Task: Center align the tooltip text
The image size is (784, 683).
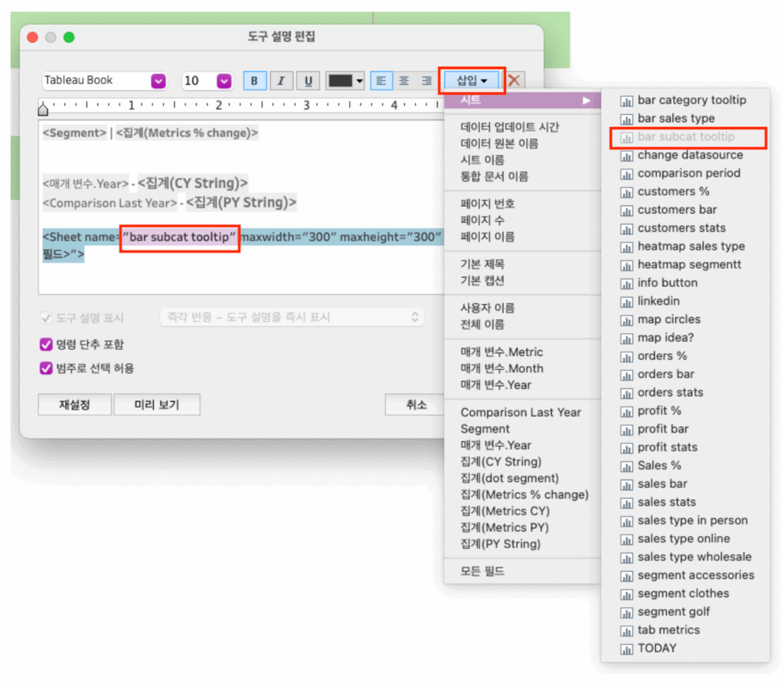Action: 404,81
